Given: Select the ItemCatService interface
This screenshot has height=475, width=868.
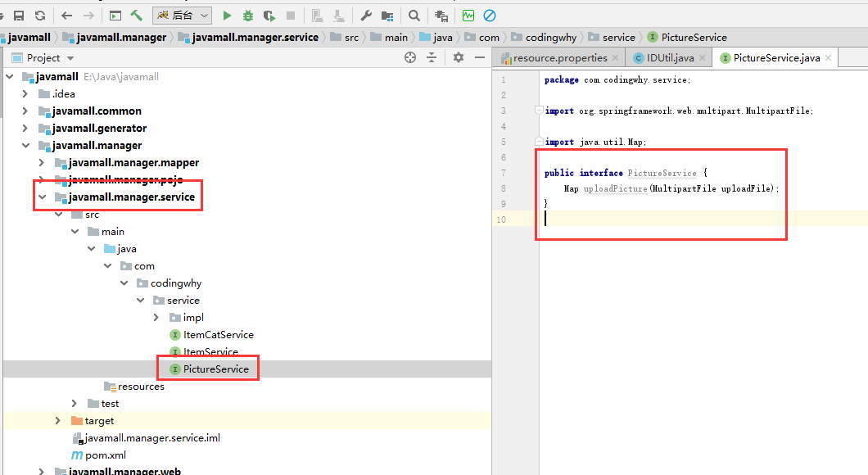Looking at the screenshot, I should pos(218,334).
